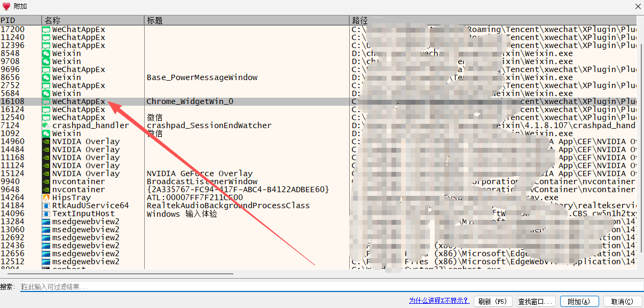644x308 pixels.
Task: Open the 为什么进程X不显示? link
Action: point(439,301)
